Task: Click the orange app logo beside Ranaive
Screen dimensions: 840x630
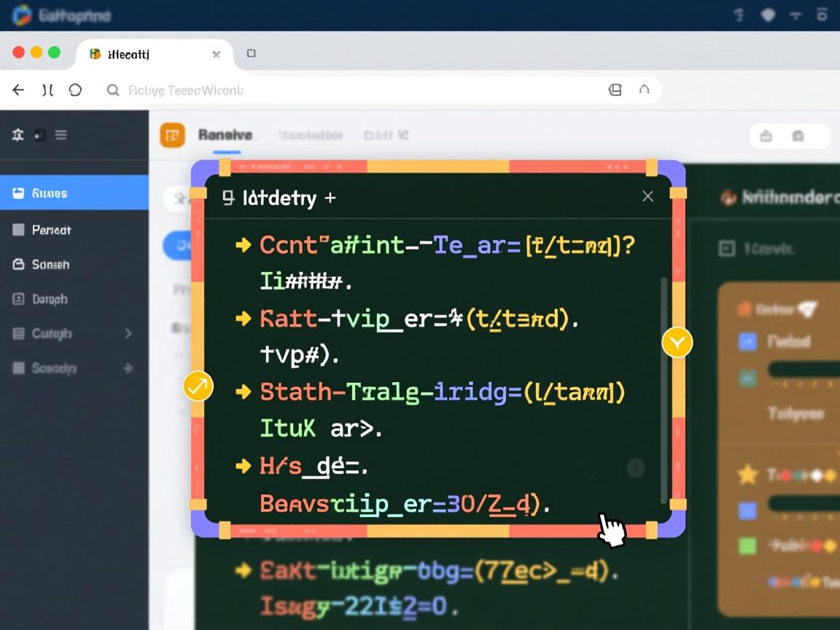Action: [172, 135]
